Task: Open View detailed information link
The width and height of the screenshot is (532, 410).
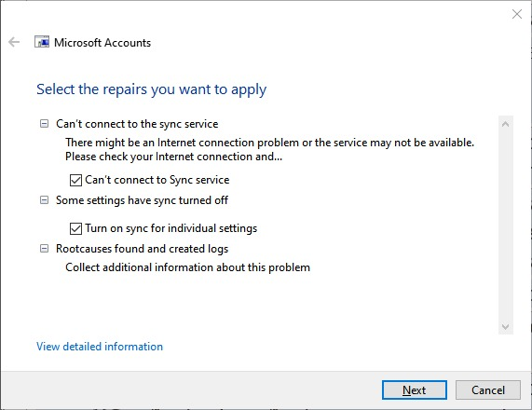Action: [100, 347]
